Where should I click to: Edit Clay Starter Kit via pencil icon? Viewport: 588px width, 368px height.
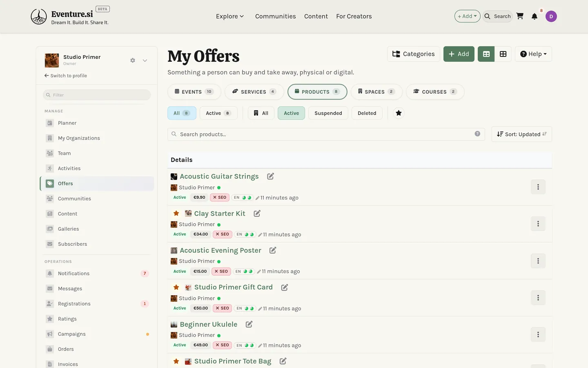pos(257,213)
